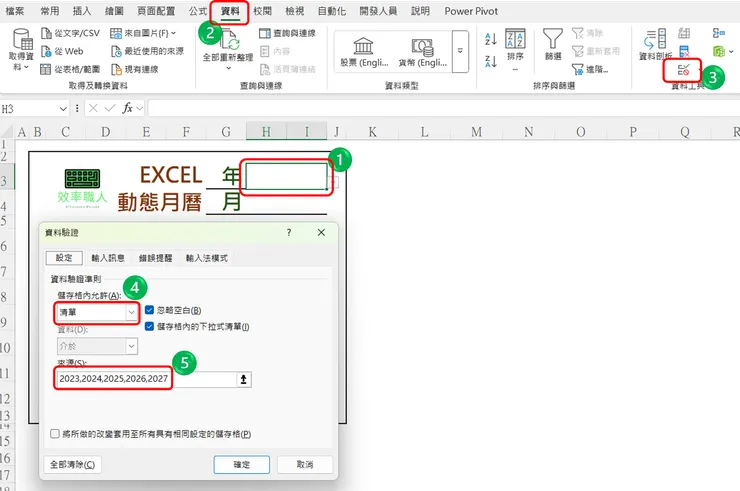The width and height of the screenshot is (740, 491).
Task: Click the Flash Fill icon
Action: (x=684, y=33)
